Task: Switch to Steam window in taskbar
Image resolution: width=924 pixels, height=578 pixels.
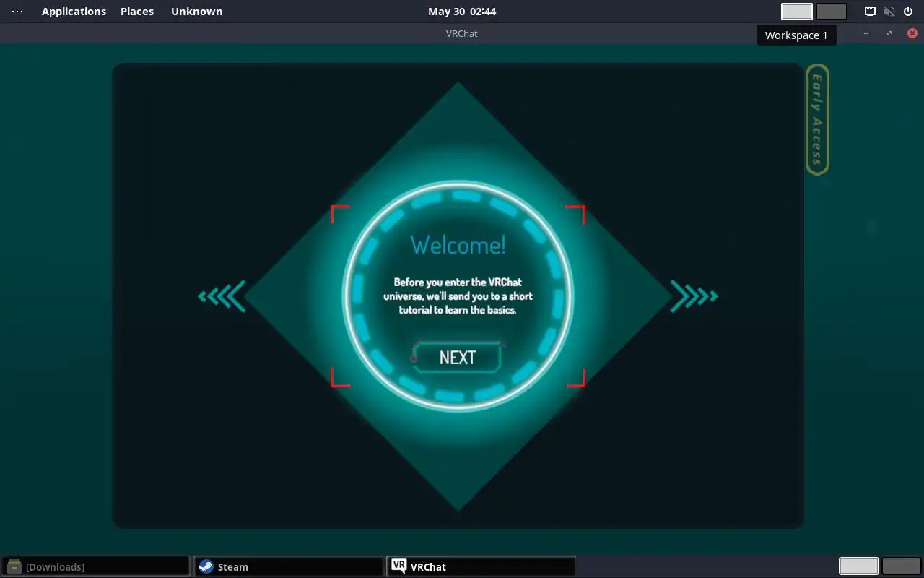Action: click(288, 566)
